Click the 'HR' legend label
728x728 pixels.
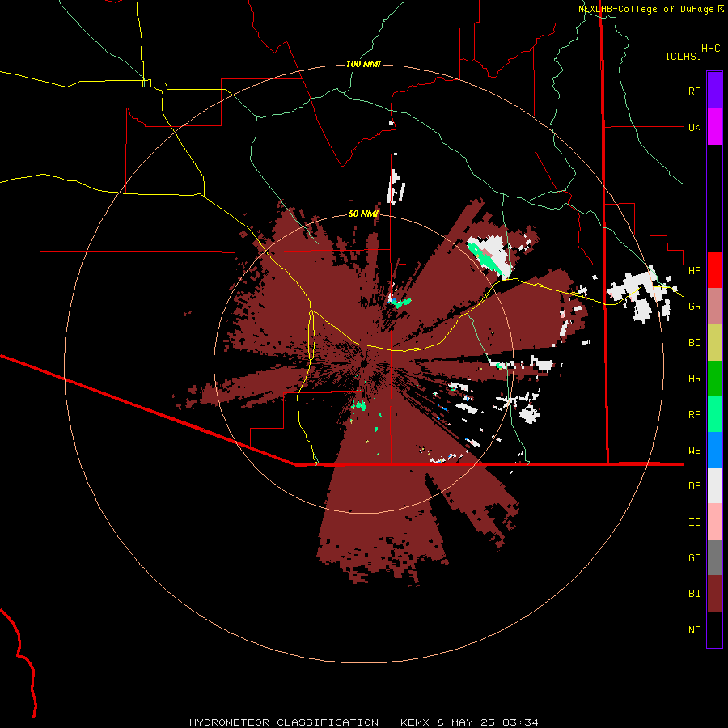point(694,379)
